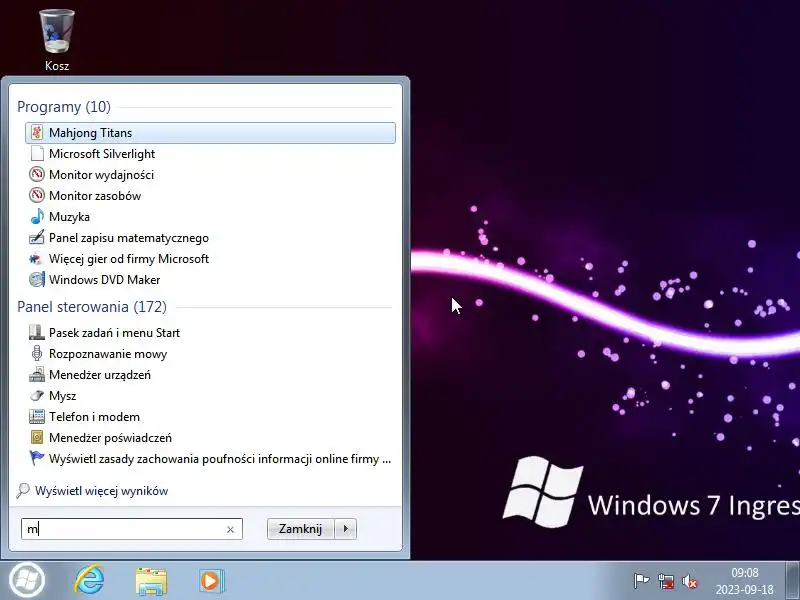800x600 pixels.
Task: Open Telefon i modem icon
Action: [x=37, y=417]
